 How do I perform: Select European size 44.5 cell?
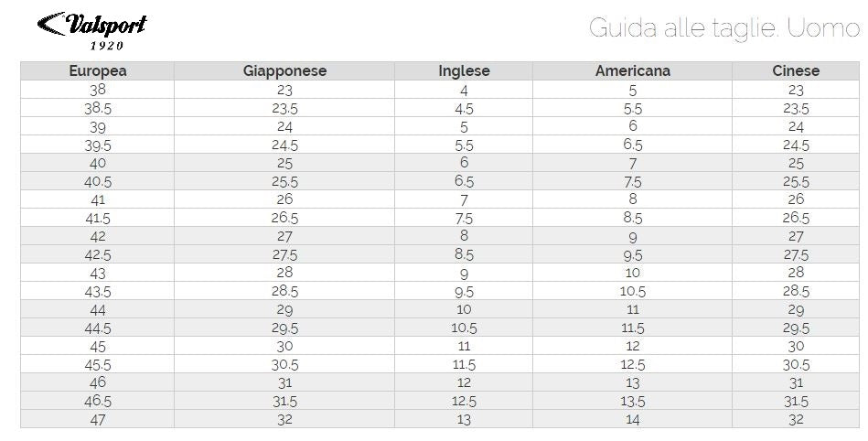pos(98,328)
